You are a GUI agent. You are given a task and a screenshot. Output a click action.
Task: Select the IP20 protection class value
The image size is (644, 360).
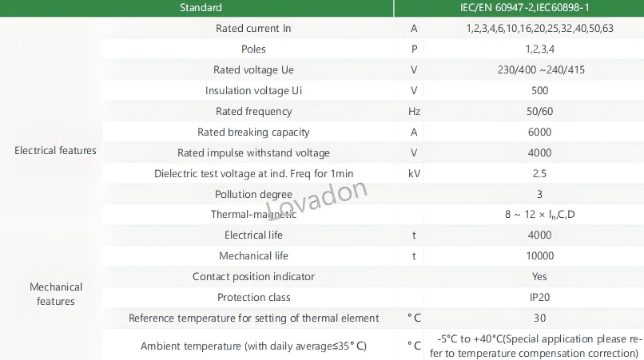pyautogui.click(x=539, y=297)
